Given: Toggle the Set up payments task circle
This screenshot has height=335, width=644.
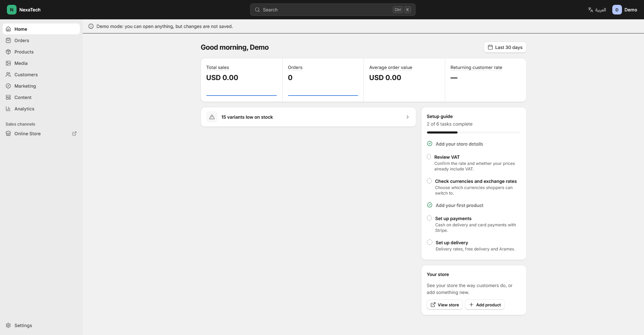Looking at the screenshot, I should [429, 218].
